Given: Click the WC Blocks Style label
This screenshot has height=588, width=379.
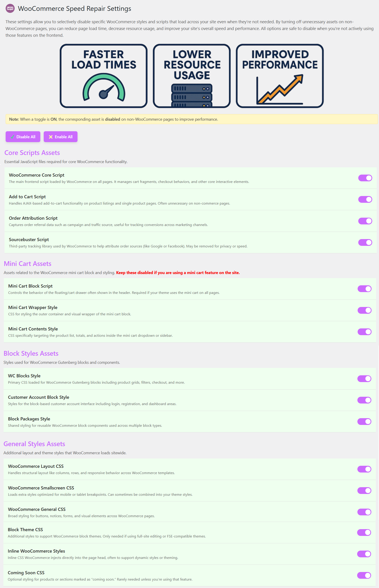Looking at the screenshot, I should pos(24,376).
